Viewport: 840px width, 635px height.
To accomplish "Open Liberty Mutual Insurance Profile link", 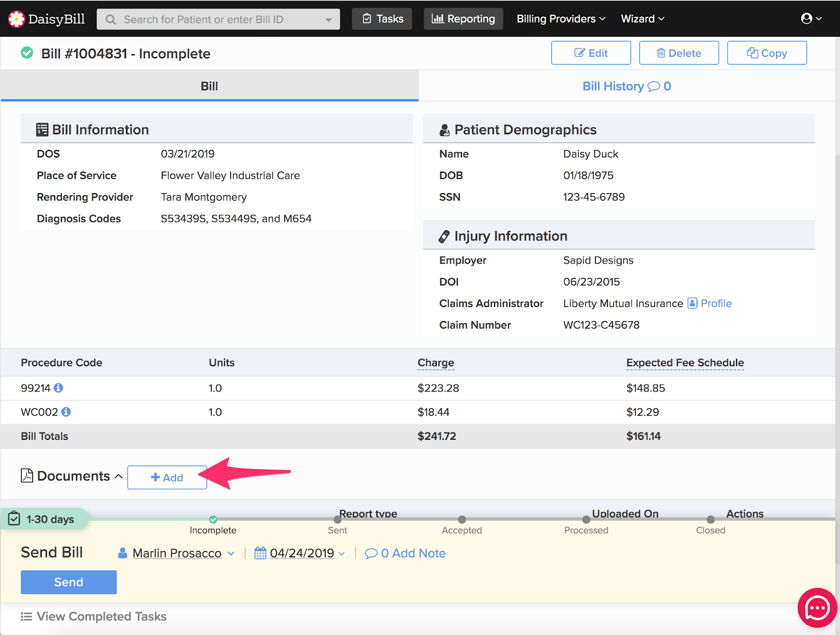I will point(716,303).
